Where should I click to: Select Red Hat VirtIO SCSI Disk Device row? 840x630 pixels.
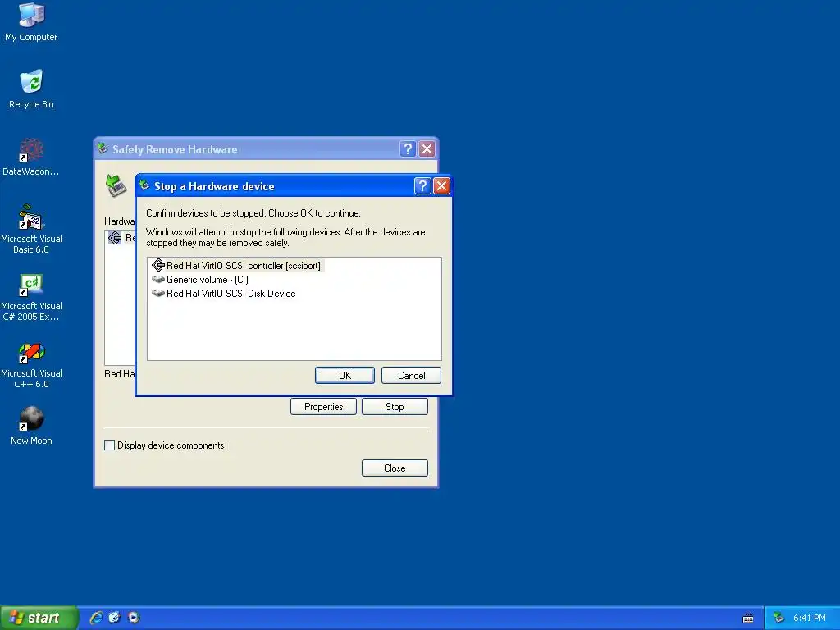(224, 294)
